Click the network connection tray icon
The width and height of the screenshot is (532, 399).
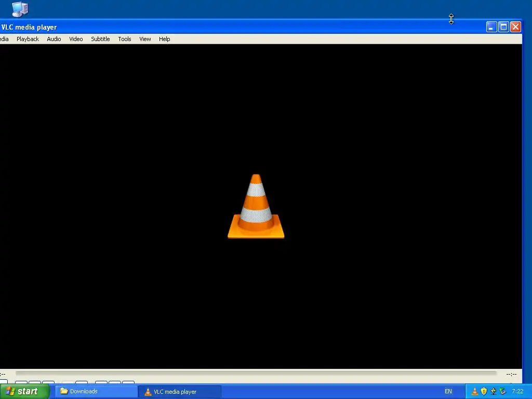pos(493,391)
